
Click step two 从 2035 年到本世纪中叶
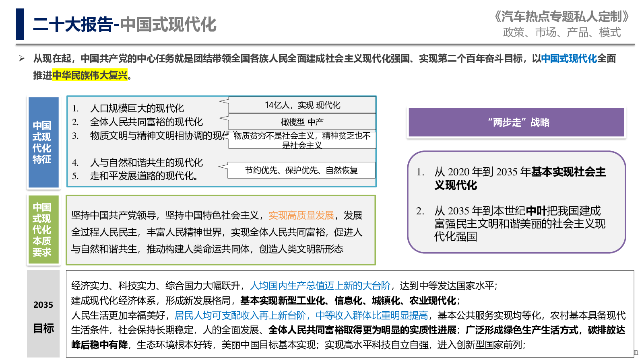pos(520,223)
